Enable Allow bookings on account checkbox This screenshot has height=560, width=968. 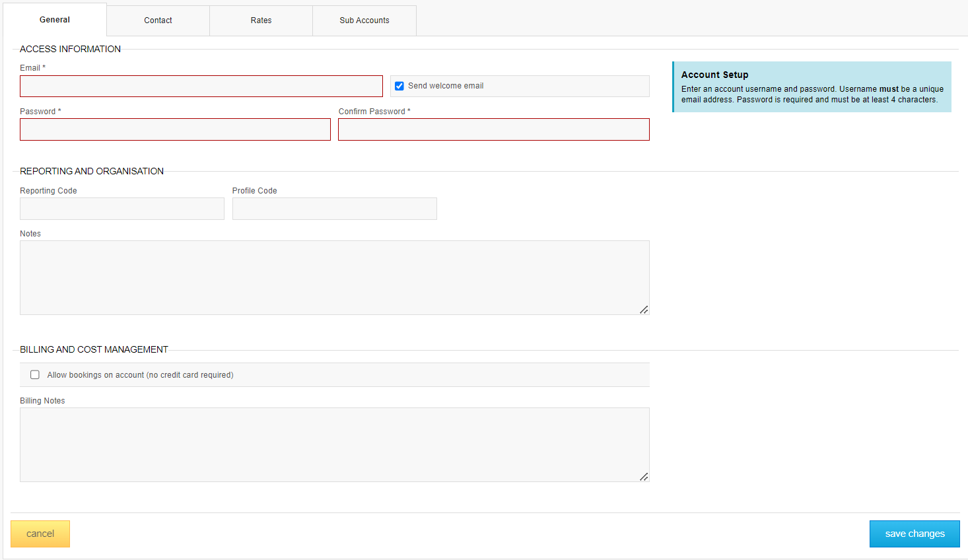point(35,374)
